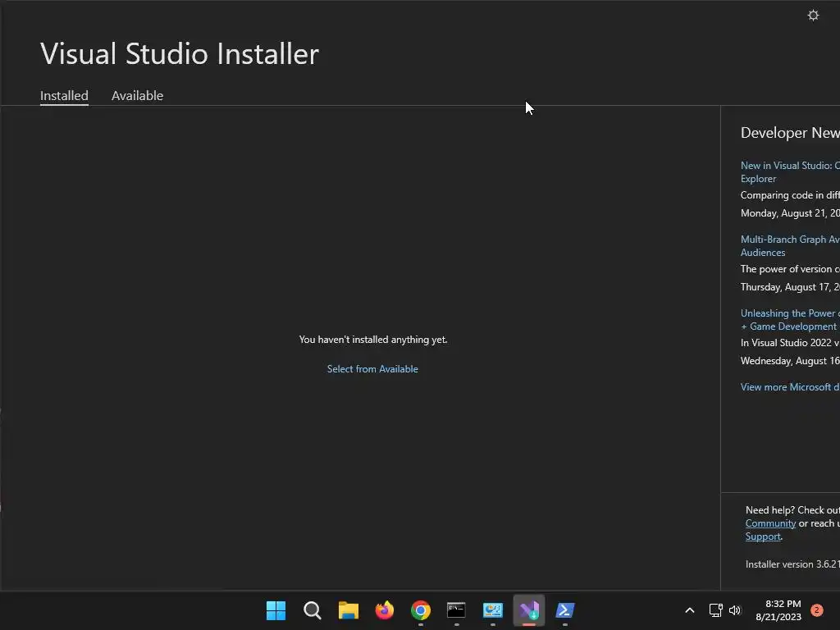Image resolution: width=840 pixels, height=630 pixels.
Task: Click the Select from Available link
Action: (x=372, y=369)
